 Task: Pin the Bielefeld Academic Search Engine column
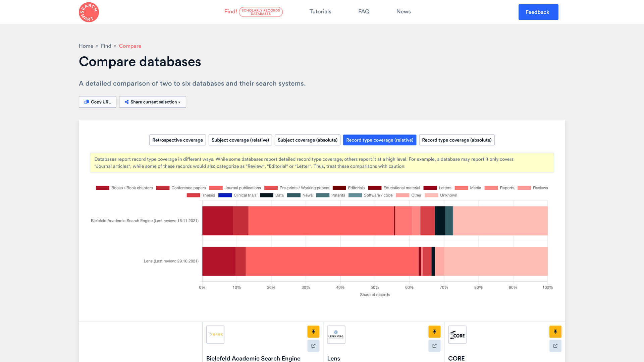click(x=313, y=331)
